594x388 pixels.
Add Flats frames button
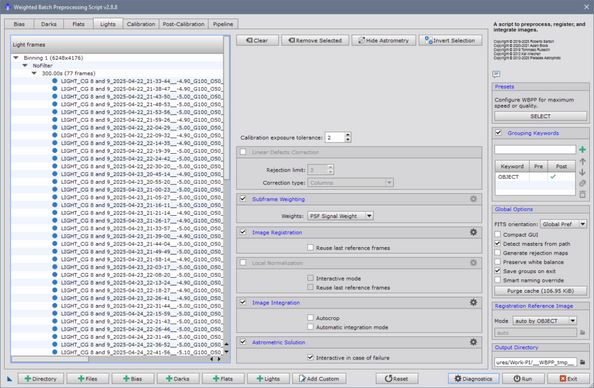[223, 379]
